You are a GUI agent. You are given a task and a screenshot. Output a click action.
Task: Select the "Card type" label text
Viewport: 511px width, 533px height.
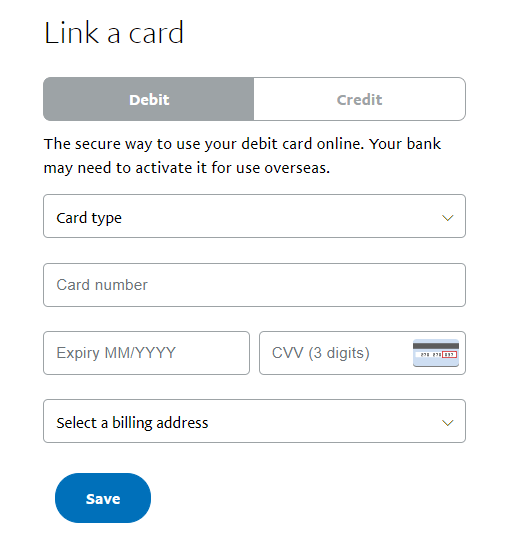click(x=89, y=218)
